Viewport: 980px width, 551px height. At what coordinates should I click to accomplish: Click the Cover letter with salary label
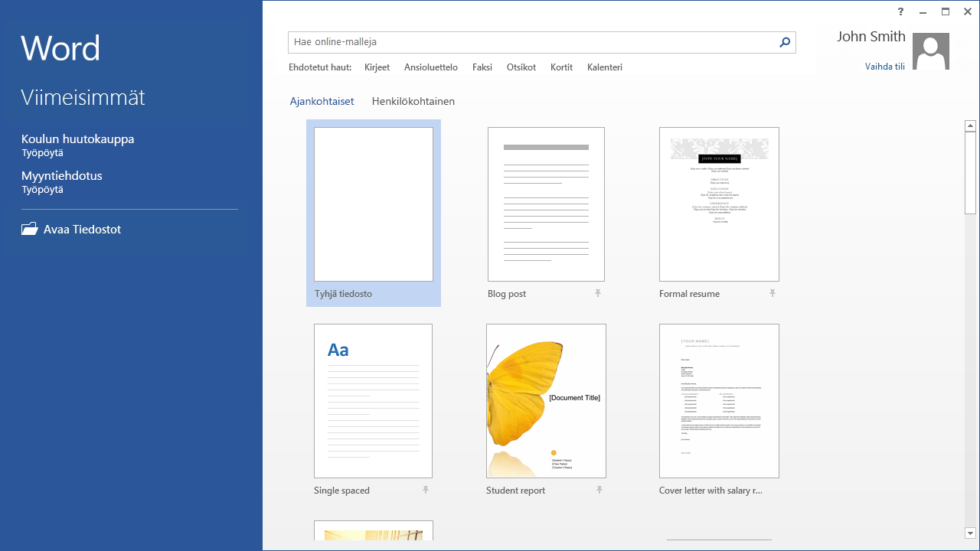[x=710, y=491]
